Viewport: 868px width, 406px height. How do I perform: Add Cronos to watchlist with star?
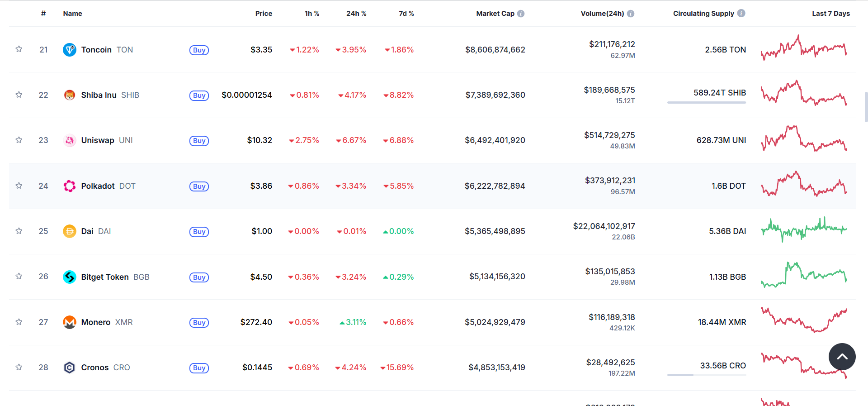(19, 367)
